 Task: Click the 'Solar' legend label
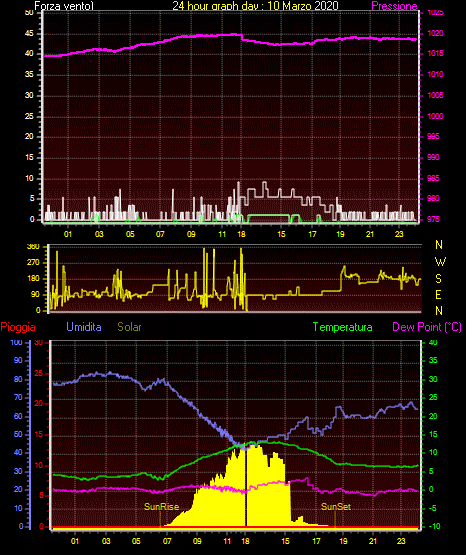point(129,327)
